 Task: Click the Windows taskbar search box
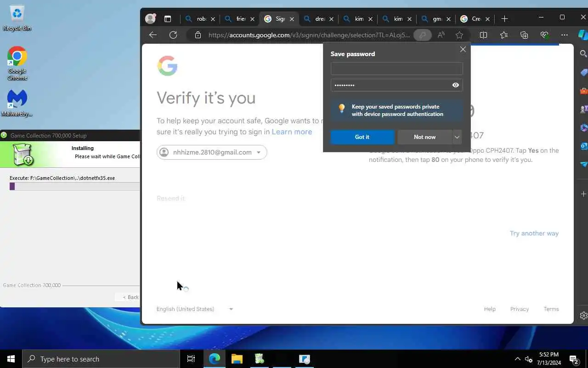(x=101, y=359)
